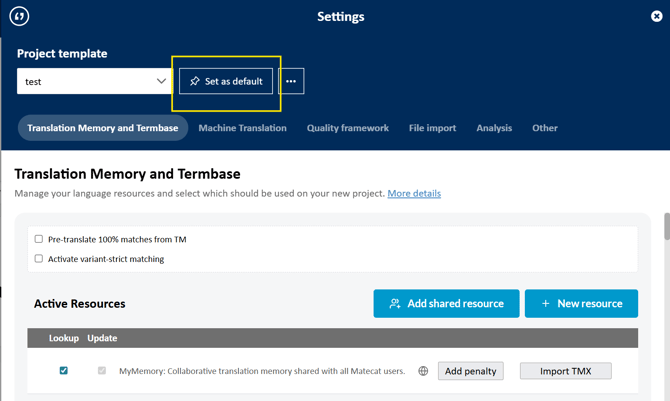Enable Pre-translate 100% matches from TM
This screenshot has width=670, height=401.
click(x=39, y=239)
